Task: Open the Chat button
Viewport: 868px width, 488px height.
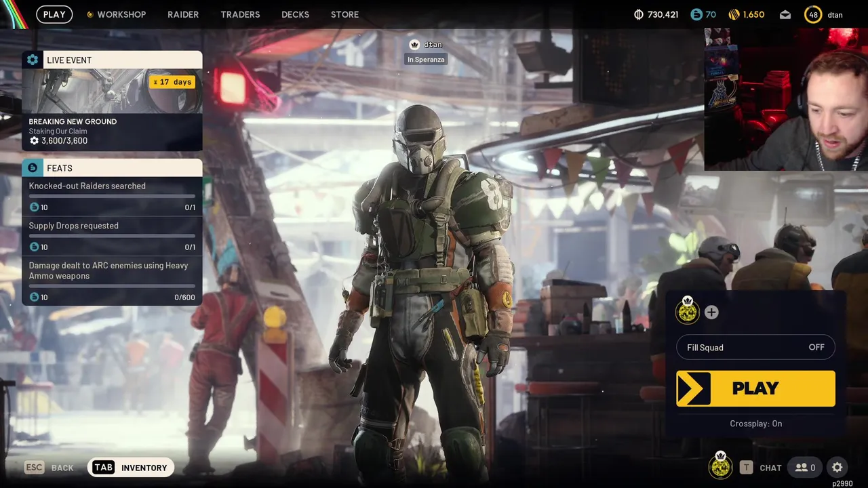Action: (770, 468)
